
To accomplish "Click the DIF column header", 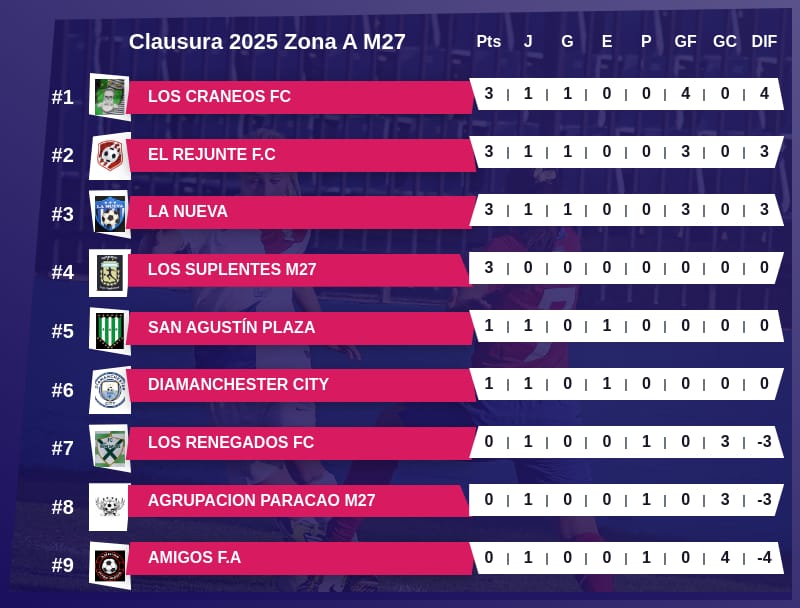I will click(764, 42).
